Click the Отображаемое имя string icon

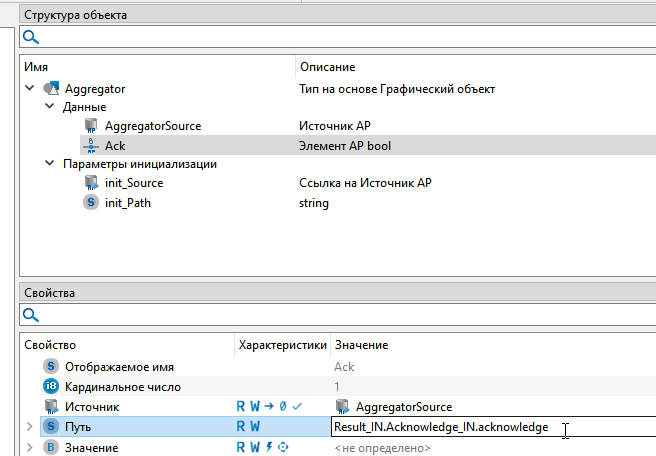(x=52, y=367)
